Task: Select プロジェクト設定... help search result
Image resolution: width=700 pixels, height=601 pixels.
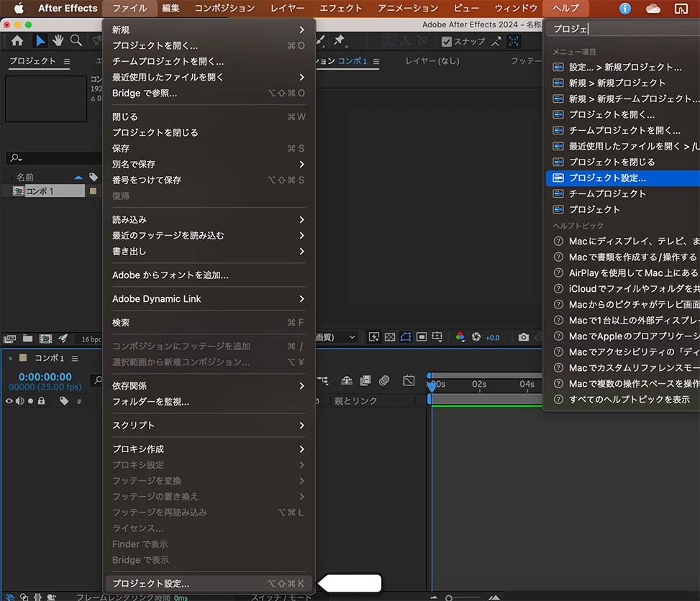Action: pyautogui.click(x=623, y=178)
